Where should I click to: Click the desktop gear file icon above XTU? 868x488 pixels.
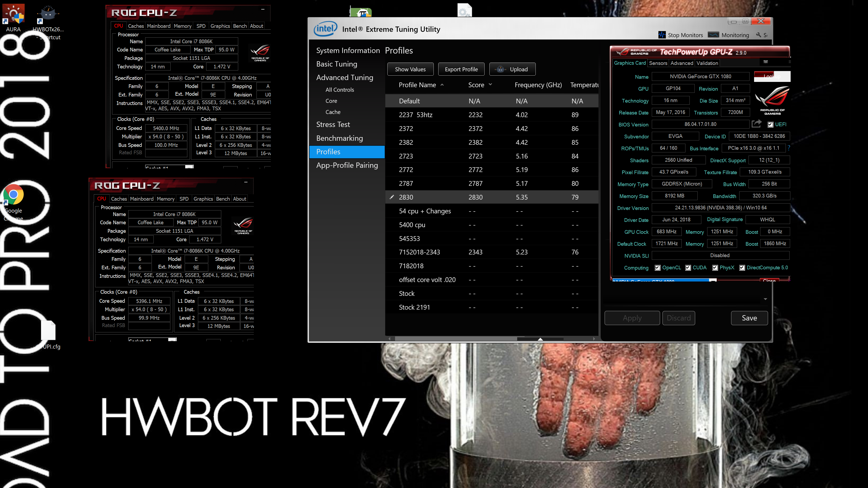465,10
